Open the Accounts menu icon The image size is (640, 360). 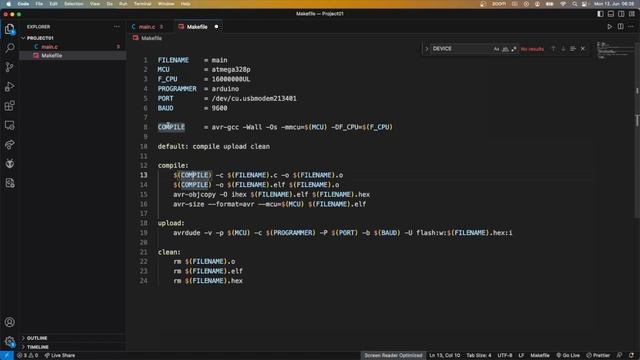pyautogui.click(x=9, y=322)
